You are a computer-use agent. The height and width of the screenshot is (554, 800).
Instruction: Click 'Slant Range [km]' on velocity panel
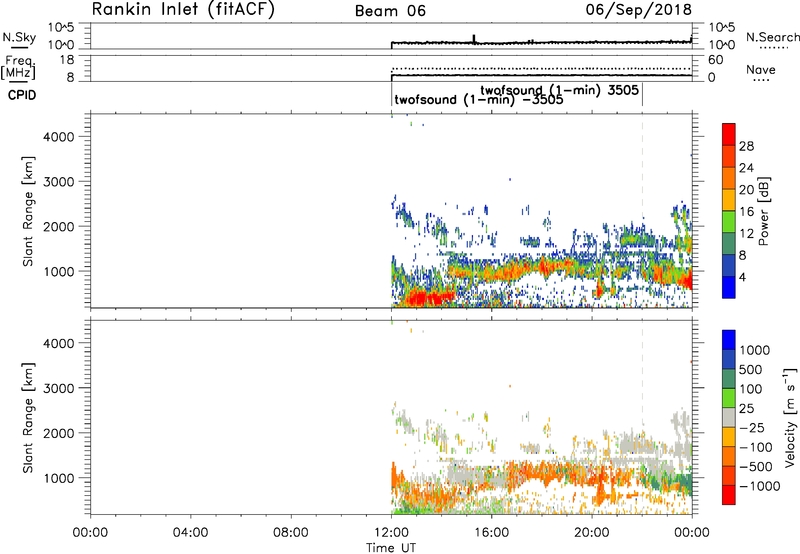click(x=28, y=418)
